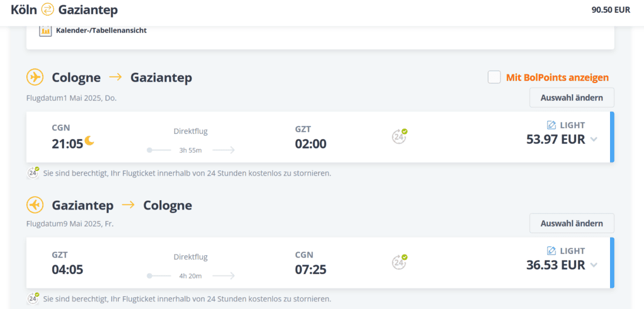Click the outbound plane icon beside Cologne
This screenshot has height=309, width=644.
[x=35, y=77]
